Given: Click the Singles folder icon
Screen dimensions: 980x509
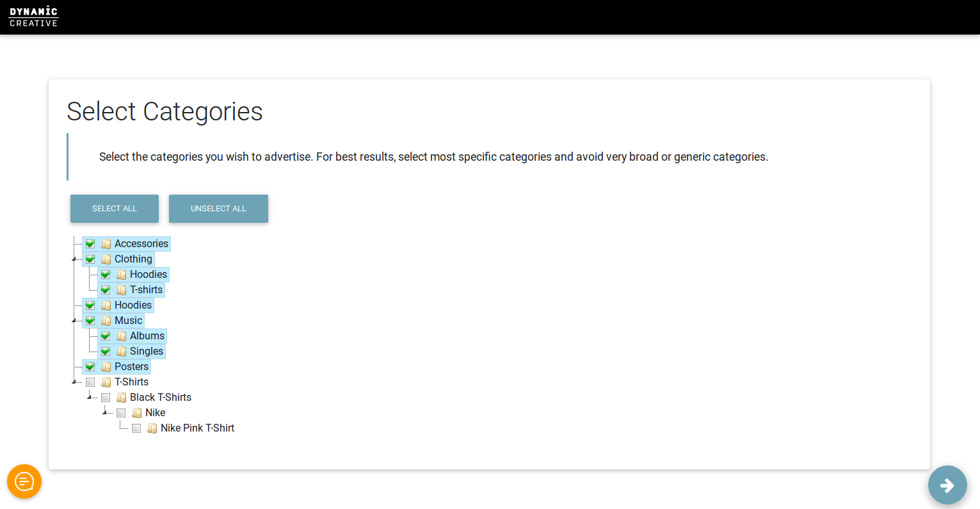Looking at the screenshot, I should point(122,351).
